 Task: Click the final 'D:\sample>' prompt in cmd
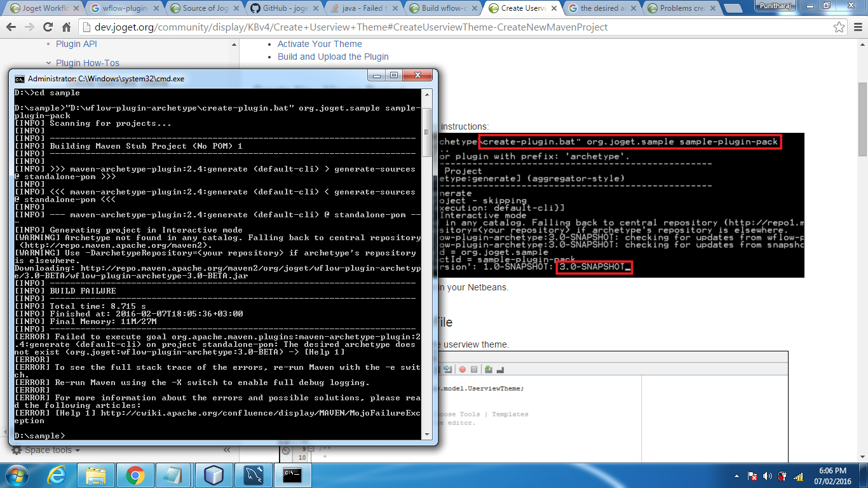39,436
